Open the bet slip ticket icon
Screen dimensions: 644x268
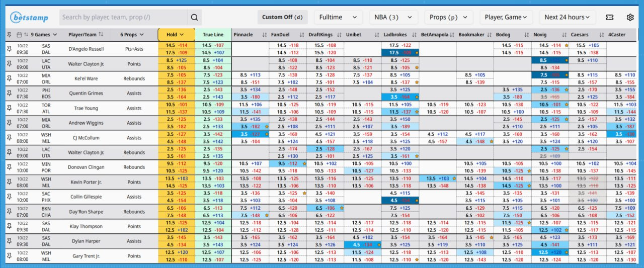610,17
